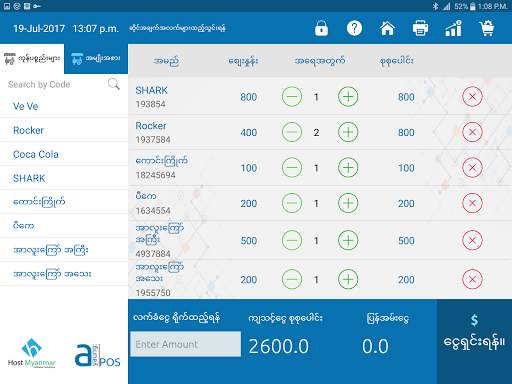The image size is (512, 384).
Task: Click the search magnifier icon
Action: (x=114, y=84)
